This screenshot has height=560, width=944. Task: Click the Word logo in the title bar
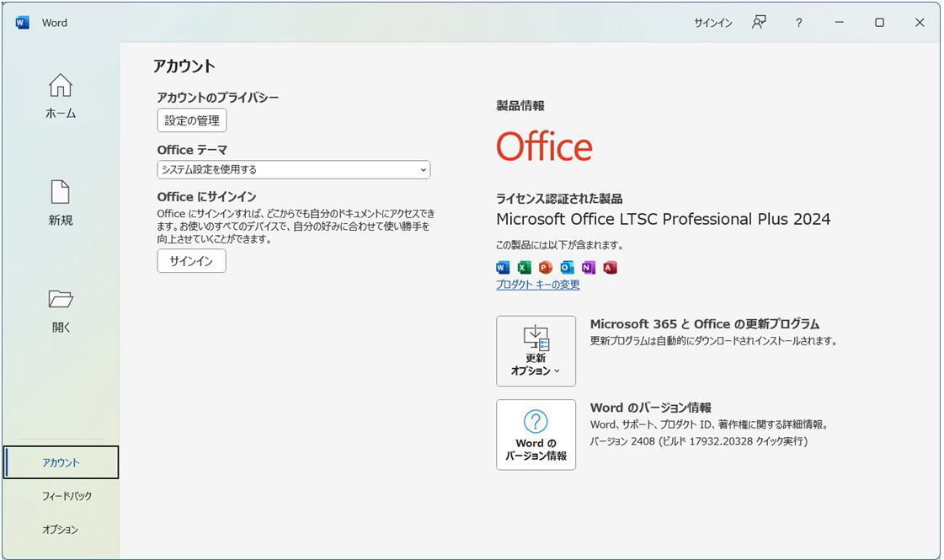(x=22, y=23)
